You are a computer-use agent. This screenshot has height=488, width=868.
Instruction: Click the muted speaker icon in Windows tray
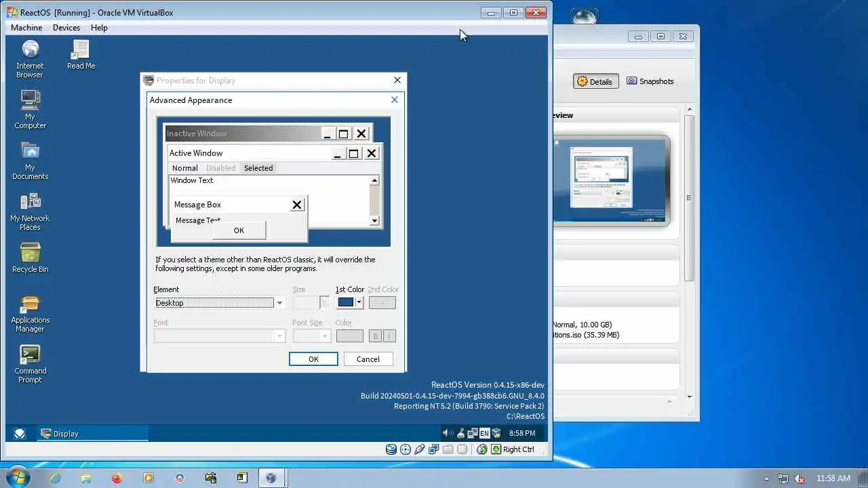(x=800, y=479)
